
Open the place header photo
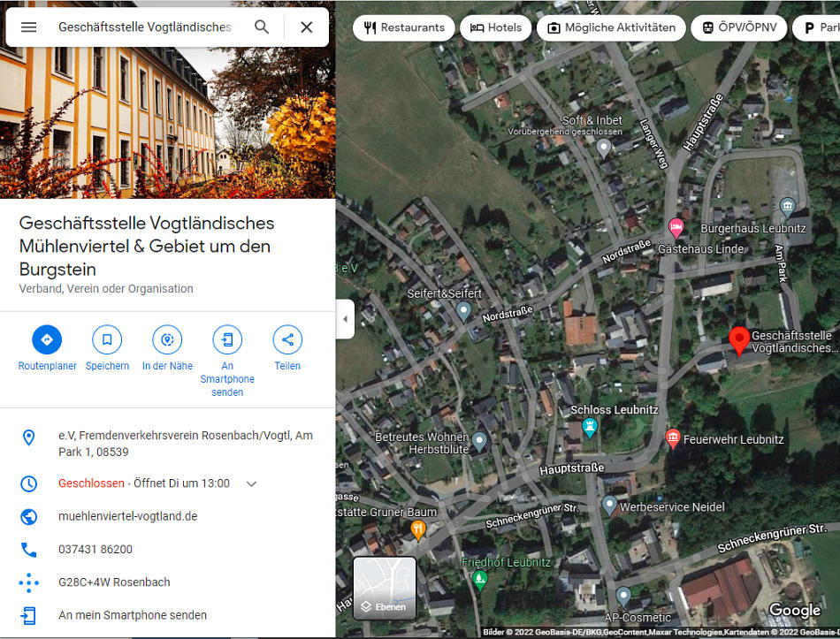point(168,123)
